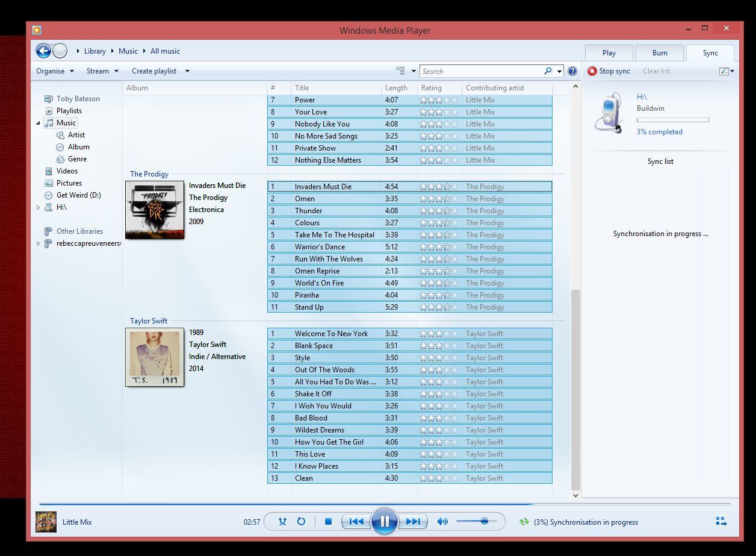Click Library in breadcrumb
The height and width of the screenshot is (556, 756).
[95, 51]
